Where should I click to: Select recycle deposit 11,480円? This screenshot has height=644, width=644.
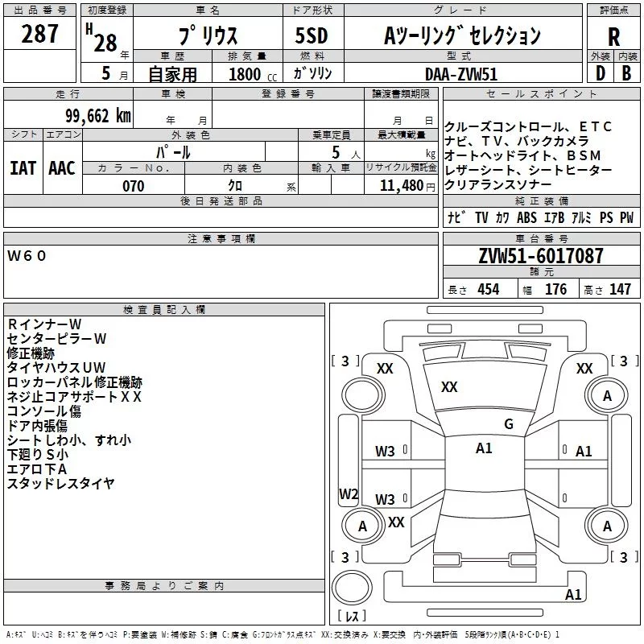click(x=407, y=186)
